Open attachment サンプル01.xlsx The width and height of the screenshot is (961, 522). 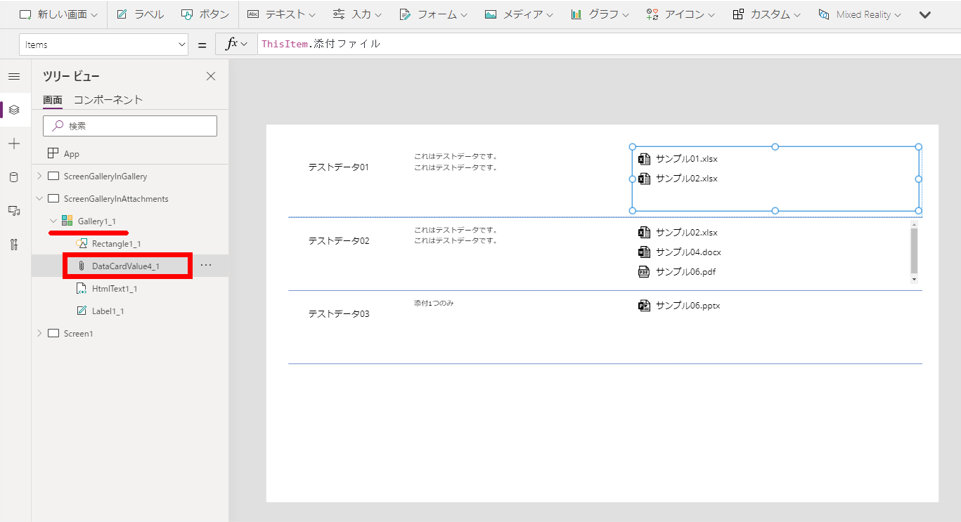(x=686, y=159)
